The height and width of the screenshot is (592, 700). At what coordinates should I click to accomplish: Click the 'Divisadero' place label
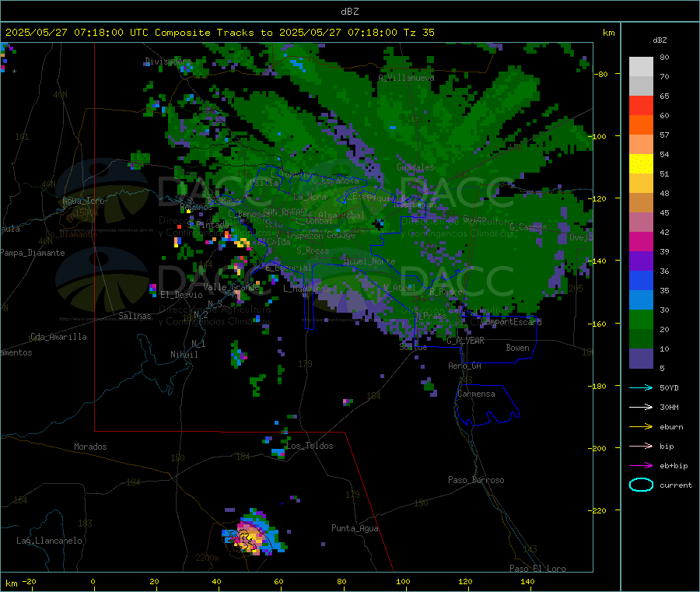(x=168, y=61)
